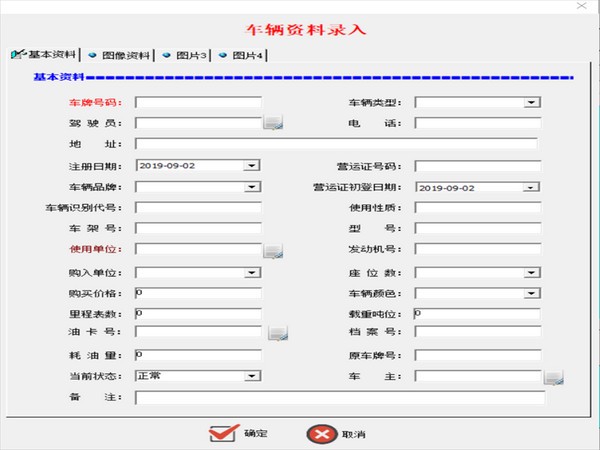Screen dimensions: 600x450
Task: Click the 购买价格 input field
Action: tap(198, 293)
